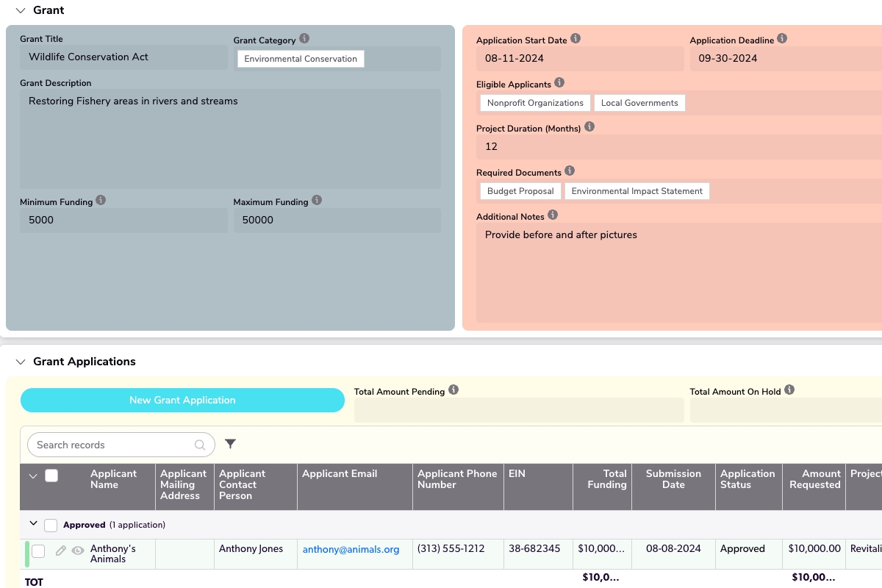Collapse the Approved applications group
This screenshot has width=882, height=588.
click(x=33, y=524)
